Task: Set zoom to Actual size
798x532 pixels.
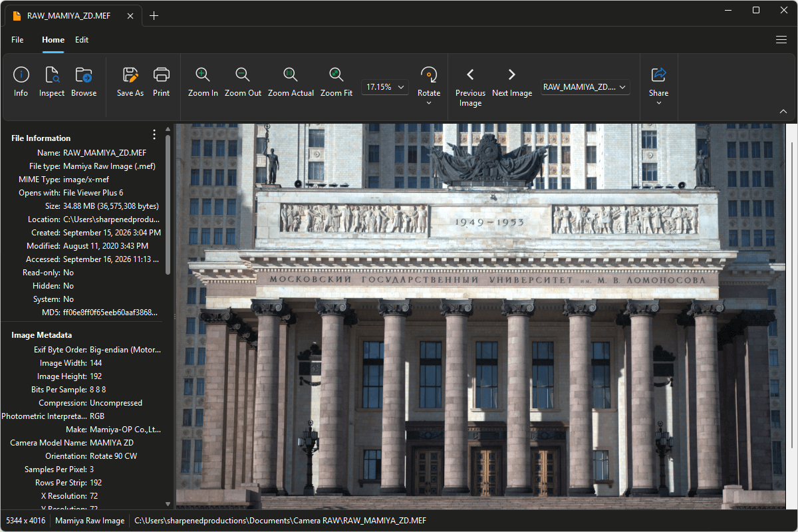Action: (x=291, y=82)
